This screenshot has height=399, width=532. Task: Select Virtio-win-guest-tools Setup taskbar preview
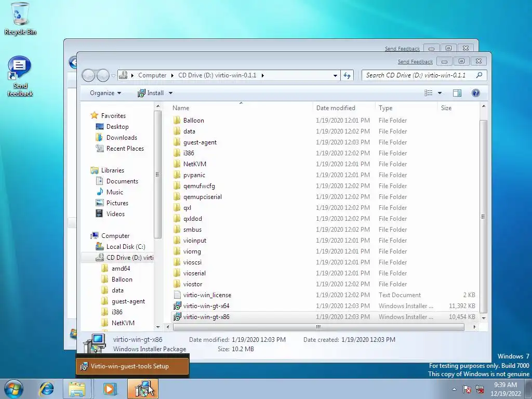point(132,366)
